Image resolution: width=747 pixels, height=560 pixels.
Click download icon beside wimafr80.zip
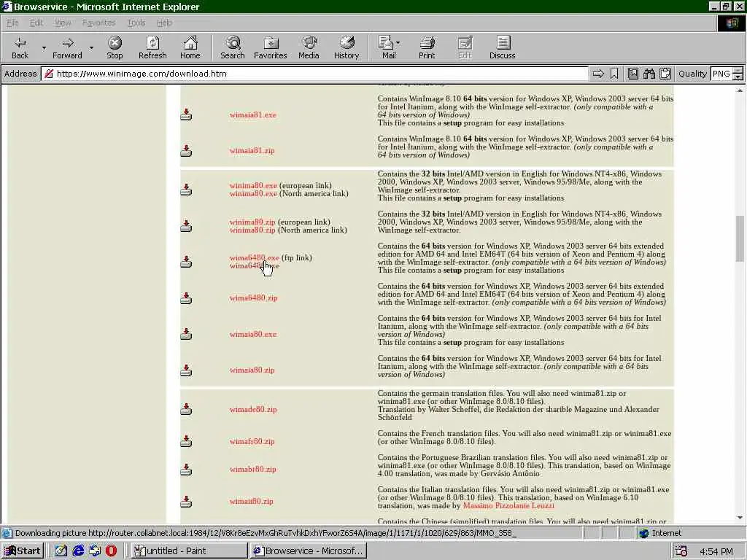click(x=186, y=441)
